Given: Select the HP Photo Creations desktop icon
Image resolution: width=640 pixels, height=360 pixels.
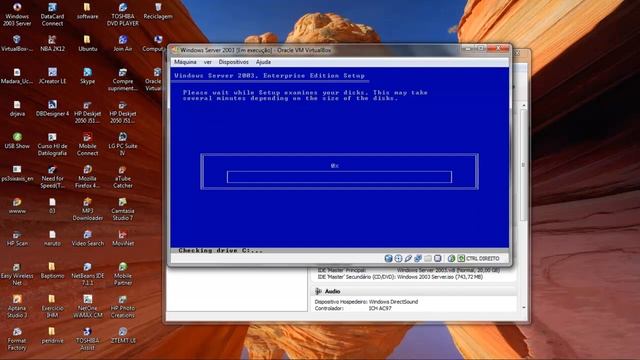Looking at the screenshot, I should tap(123, 307).
